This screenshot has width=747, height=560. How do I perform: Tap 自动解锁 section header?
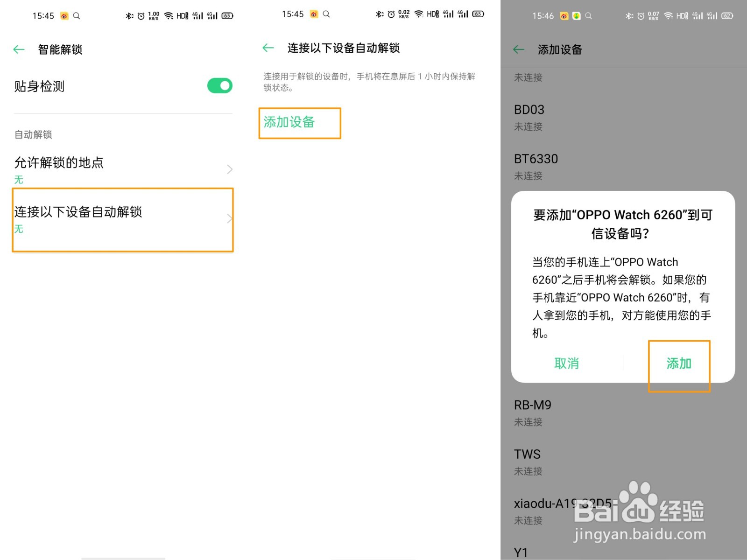point(33,135)
